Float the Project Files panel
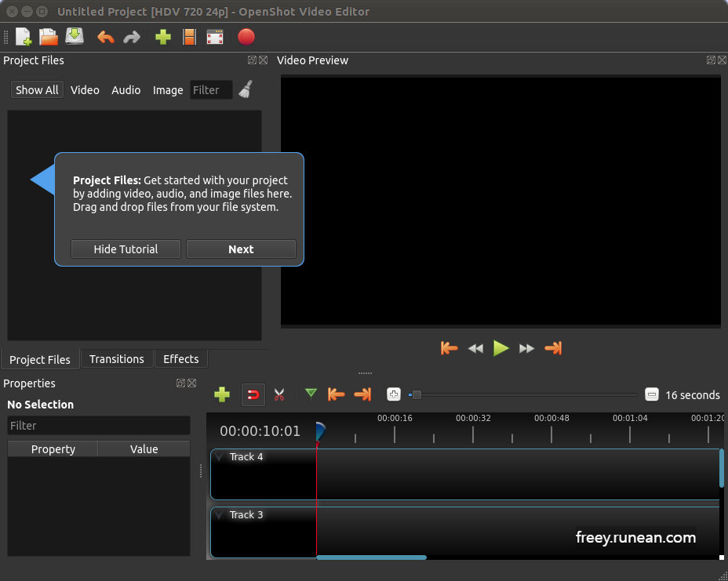The height and width of the screenshot is (581, 728). (x=252, y=60)
